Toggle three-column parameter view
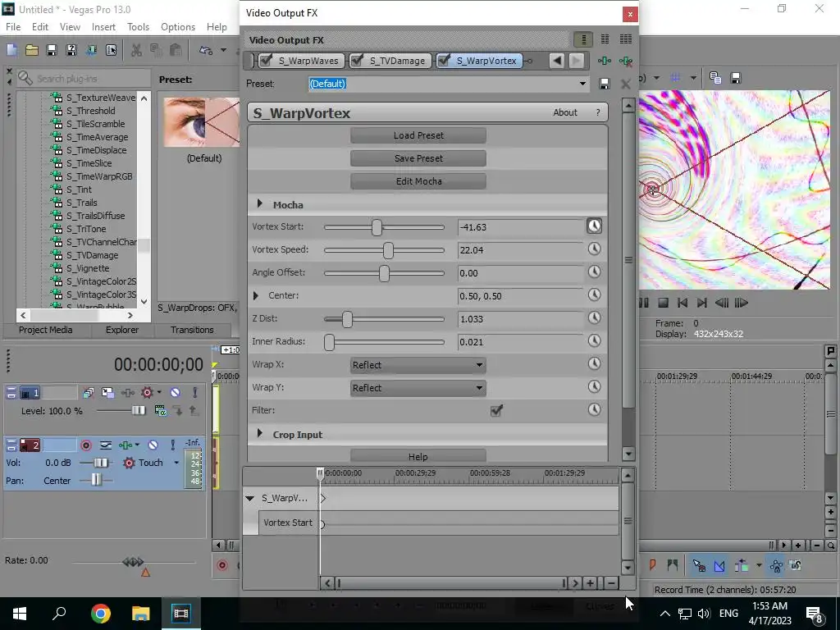840x630 pixels. 625,39
